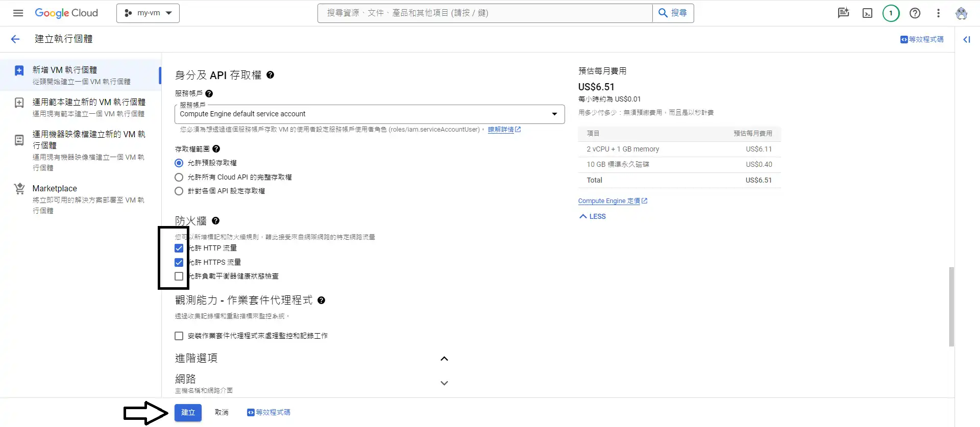Enable 允許負載平衡器健康狀態檢查 checkbox

click(x=179, y=277)
